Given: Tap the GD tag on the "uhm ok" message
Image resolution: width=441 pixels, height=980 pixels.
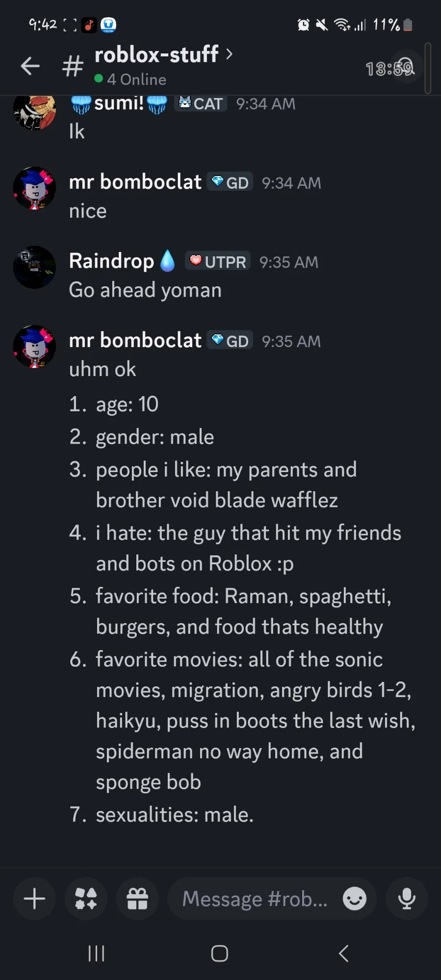Looking at the screenshot, I should tap(230, 341).
